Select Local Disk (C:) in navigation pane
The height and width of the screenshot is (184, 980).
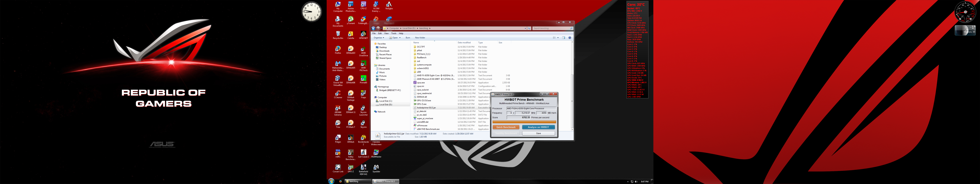pyautogui.click(x=385, y=101)
